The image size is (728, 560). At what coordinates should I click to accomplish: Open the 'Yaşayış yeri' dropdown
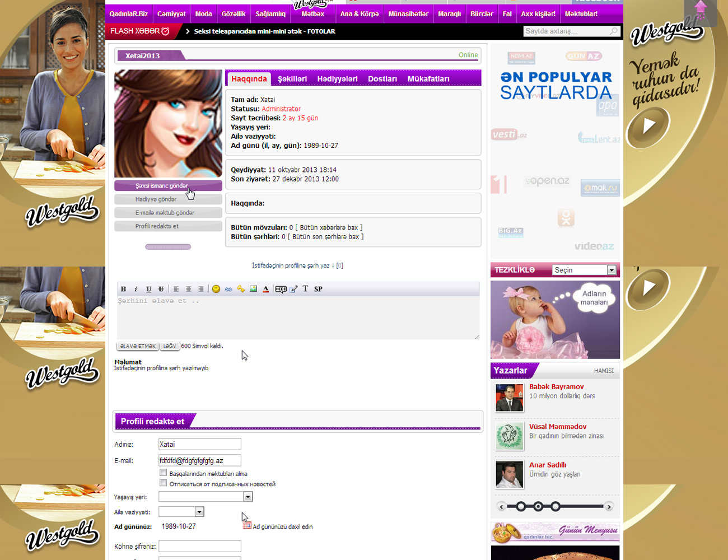pyautogui.click(x=248, y=497)
